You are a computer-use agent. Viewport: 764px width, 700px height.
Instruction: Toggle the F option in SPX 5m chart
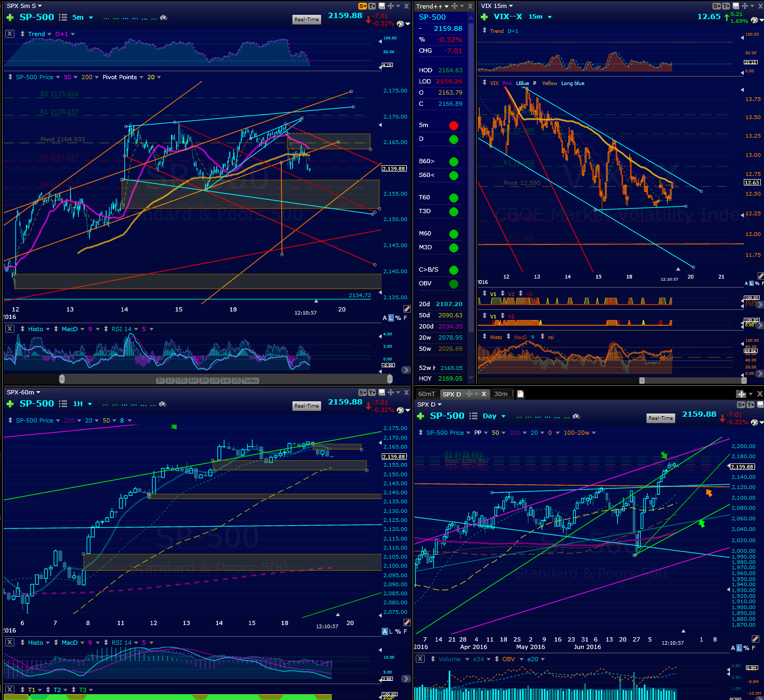coord(405,318)
